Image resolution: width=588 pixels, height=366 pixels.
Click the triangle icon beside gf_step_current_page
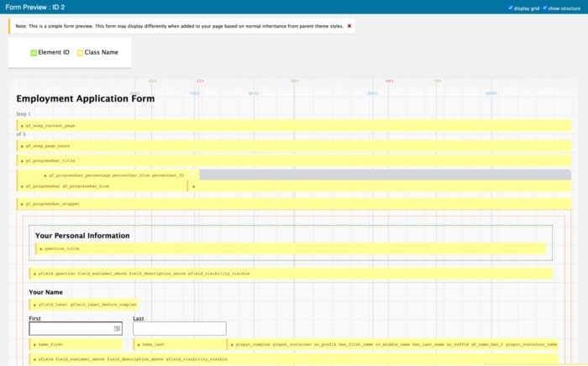[22, 126]
